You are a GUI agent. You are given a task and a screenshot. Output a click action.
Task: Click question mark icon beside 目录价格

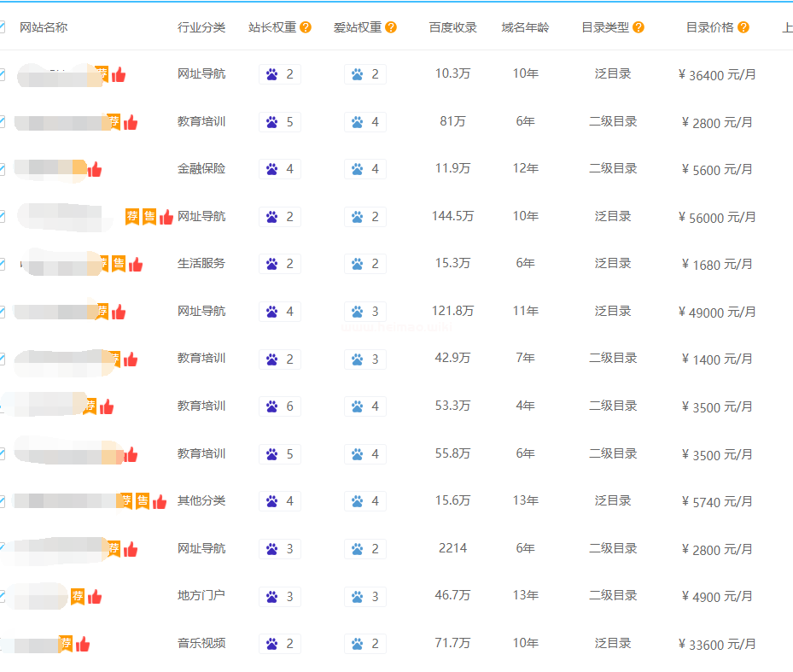[x=743, y=27]
